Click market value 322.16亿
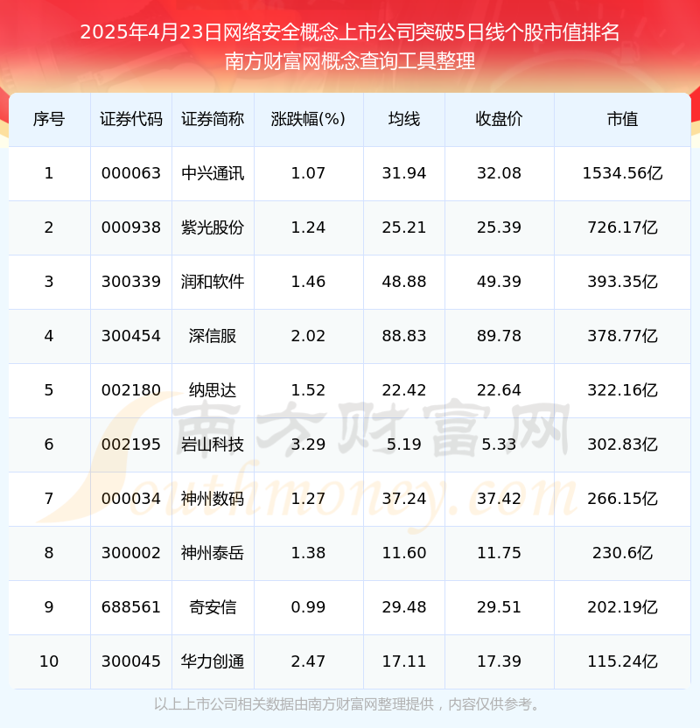The image size is (700, 728). click(x=622, y=390)
